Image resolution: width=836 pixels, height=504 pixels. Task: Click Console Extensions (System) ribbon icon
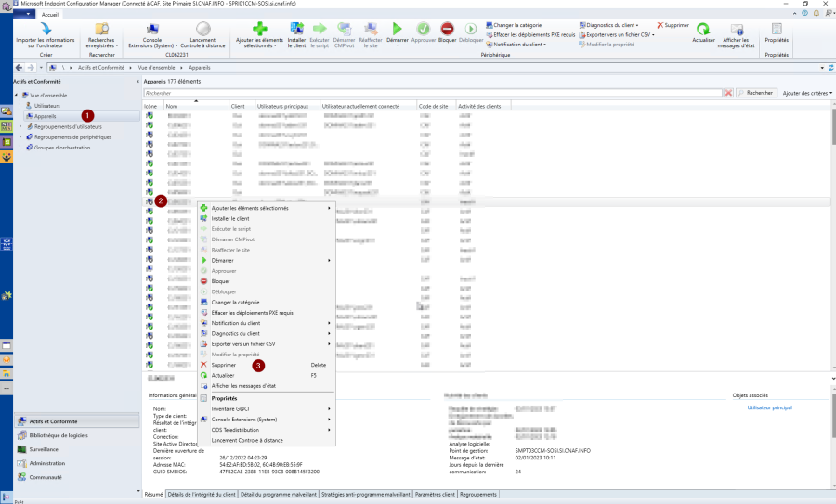pos(152,28)
